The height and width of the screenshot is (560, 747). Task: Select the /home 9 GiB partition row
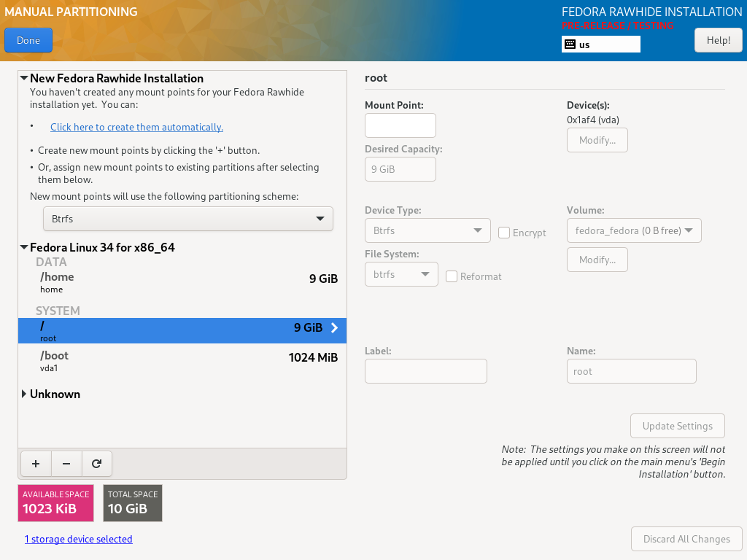coord(182,282)
